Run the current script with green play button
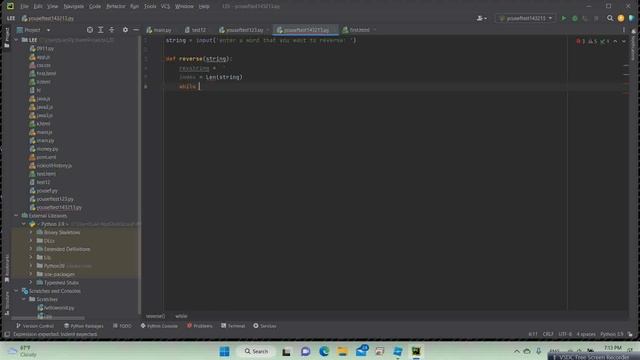This screenshot has height=360, width=640. (564, 18)
